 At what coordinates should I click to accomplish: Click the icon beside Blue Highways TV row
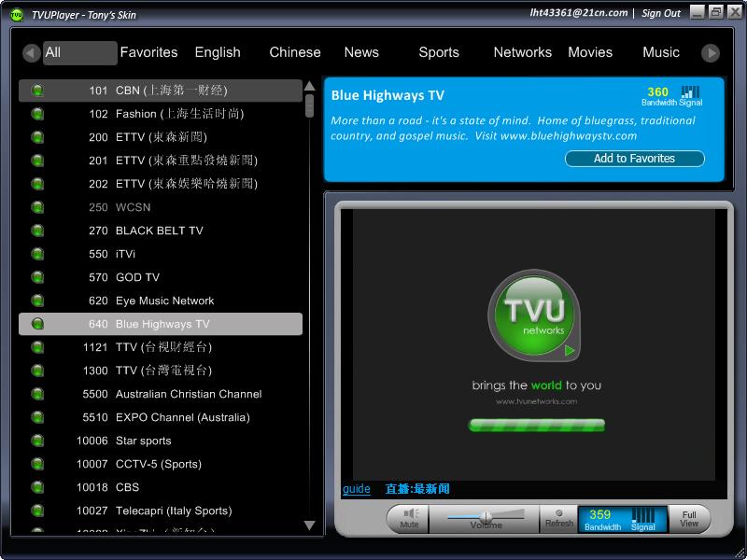coord(37,324)
